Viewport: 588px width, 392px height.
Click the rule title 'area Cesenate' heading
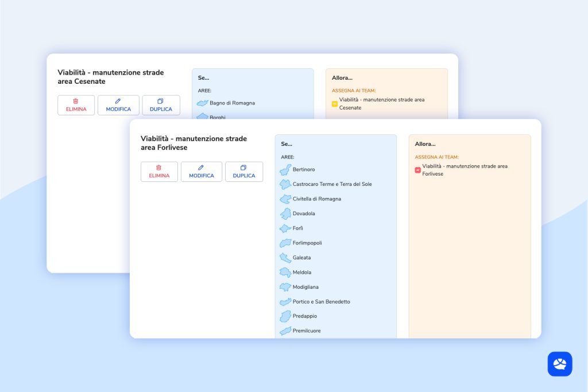click(111, 77)
